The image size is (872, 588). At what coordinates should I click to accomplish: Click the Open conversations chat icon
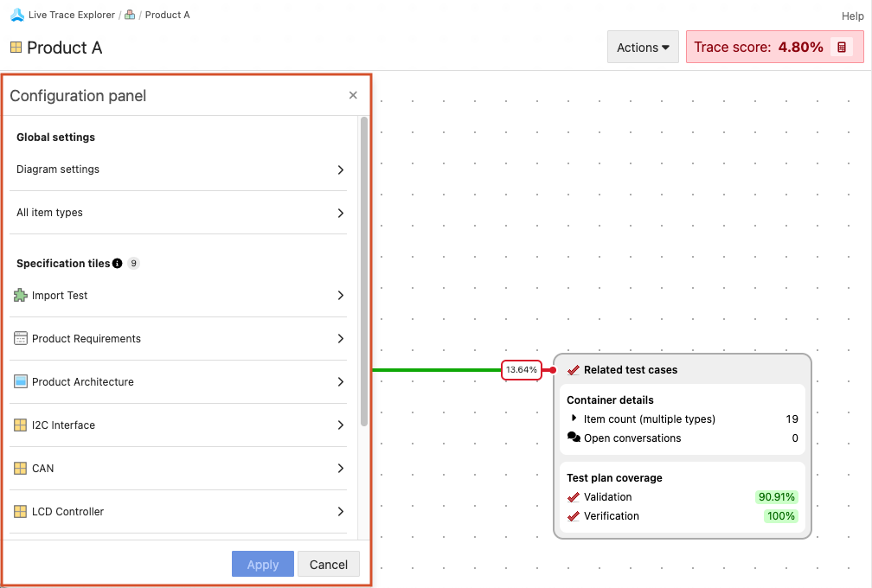tap(574, 438)
